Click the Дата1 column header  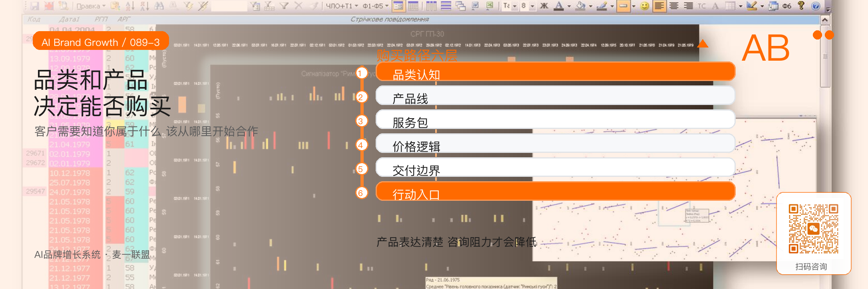tap(69, 19)
